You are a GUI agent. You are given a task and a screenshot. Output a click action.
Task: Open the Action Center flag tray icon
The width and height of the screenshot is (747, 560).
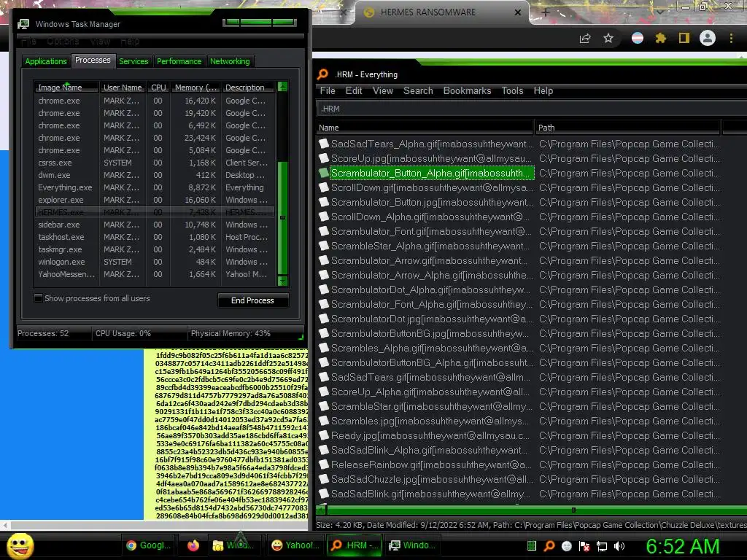(x=584, y=545)
